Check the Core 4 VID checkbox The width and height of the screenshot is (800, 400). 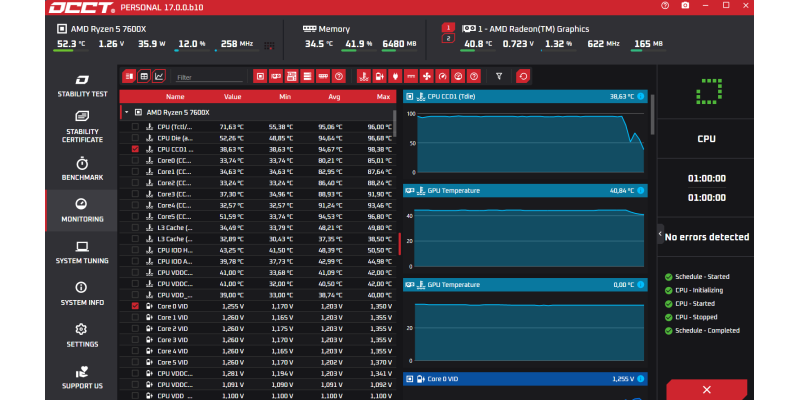pos(135,351)
